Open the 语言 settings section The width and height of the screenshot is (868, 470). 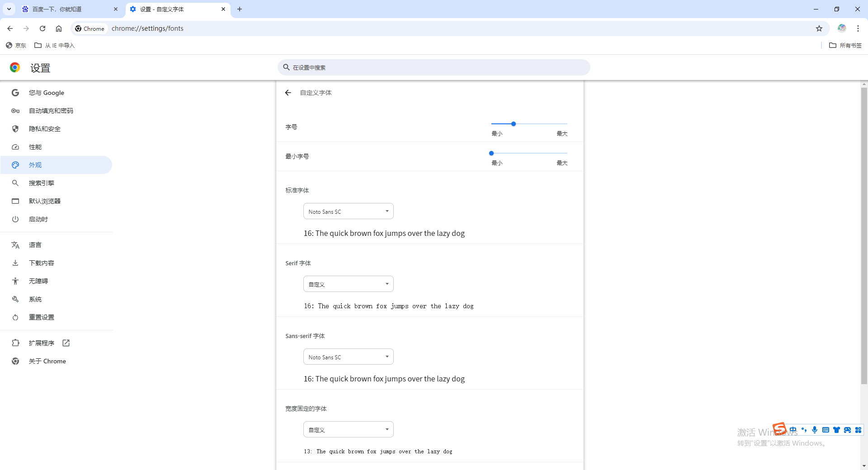pyautogui.click(x=56, y=245)
